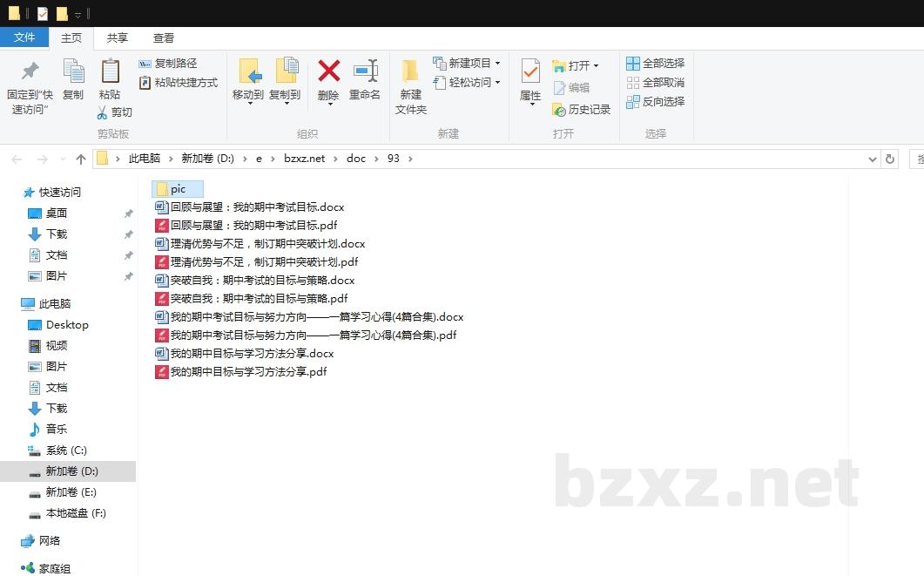
Task: Click the Cut scissors button
Action: 114,112
